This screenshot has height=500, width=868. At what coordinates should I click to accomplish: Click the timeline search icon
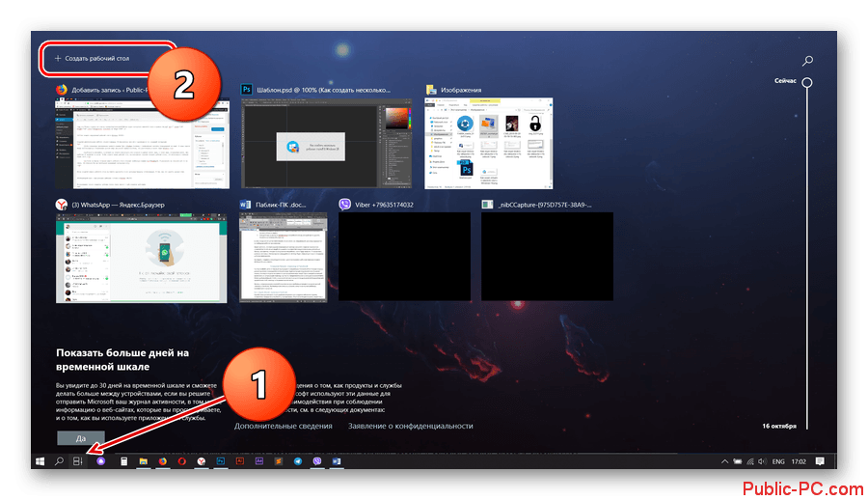point(807,61)
